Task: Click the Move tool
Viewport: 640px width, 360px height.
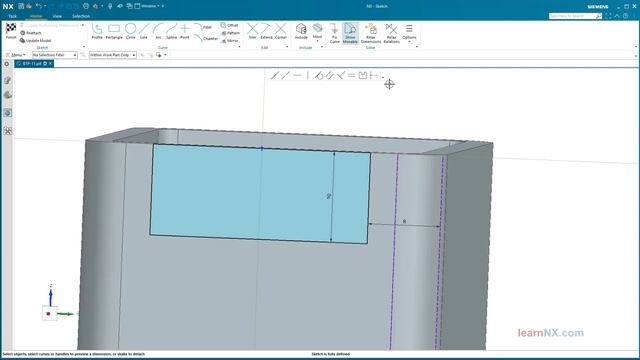Action: [x=318, y=31]
